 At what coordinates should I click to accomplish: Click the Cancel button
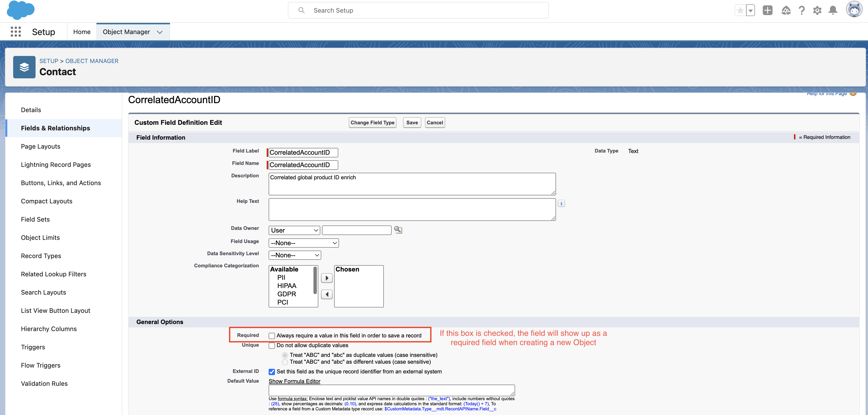[435, 123]
